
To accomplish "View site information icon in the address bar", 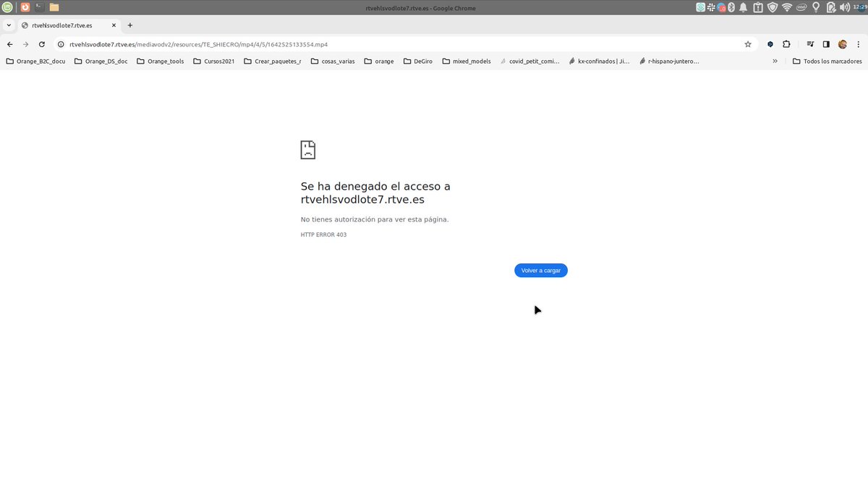I will pos(62,44).
